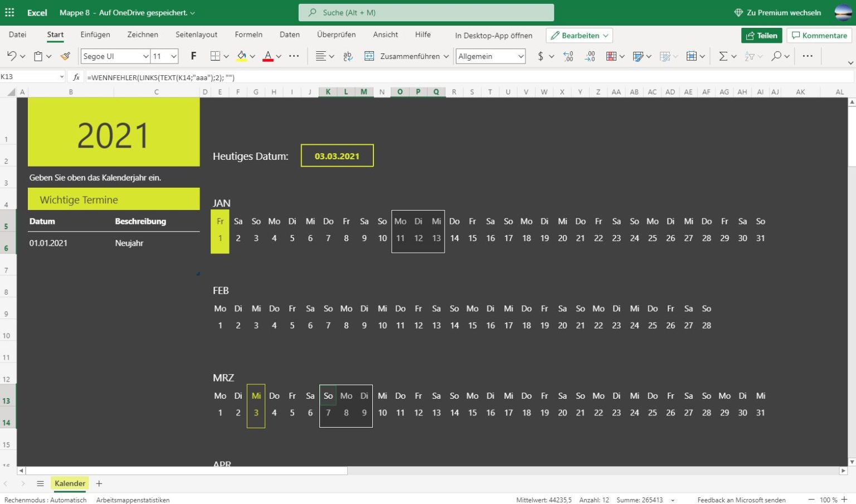
Task: Select the Kalender sheet tab
Action: 69,483
